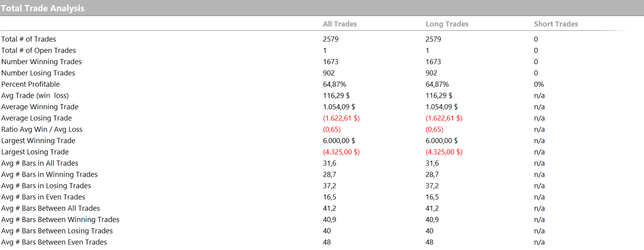Click the Largest Losing Trade value under All Trades
This screenshot has height=250, width=644.
341,152
